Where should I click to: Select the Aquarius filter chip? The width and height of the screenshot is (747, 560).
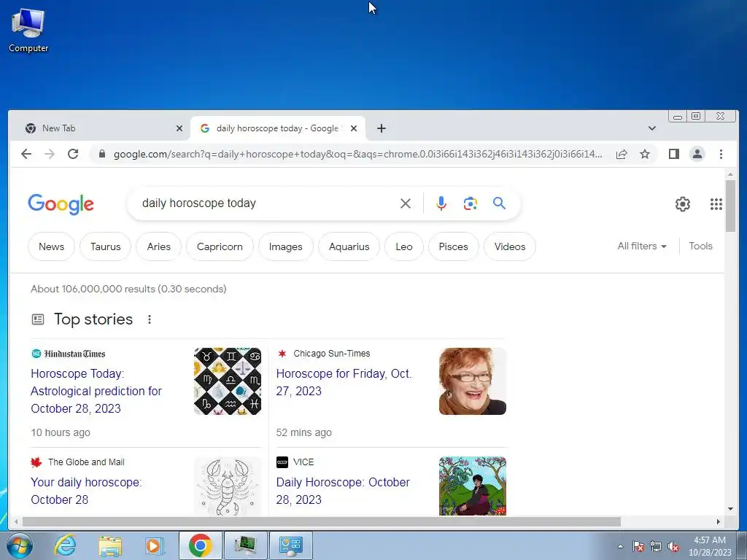[349, 246]
